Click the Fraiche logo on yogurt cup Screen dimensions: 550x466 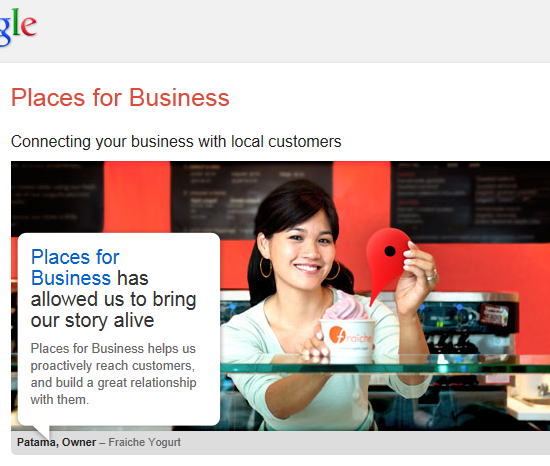pos(349,336)
